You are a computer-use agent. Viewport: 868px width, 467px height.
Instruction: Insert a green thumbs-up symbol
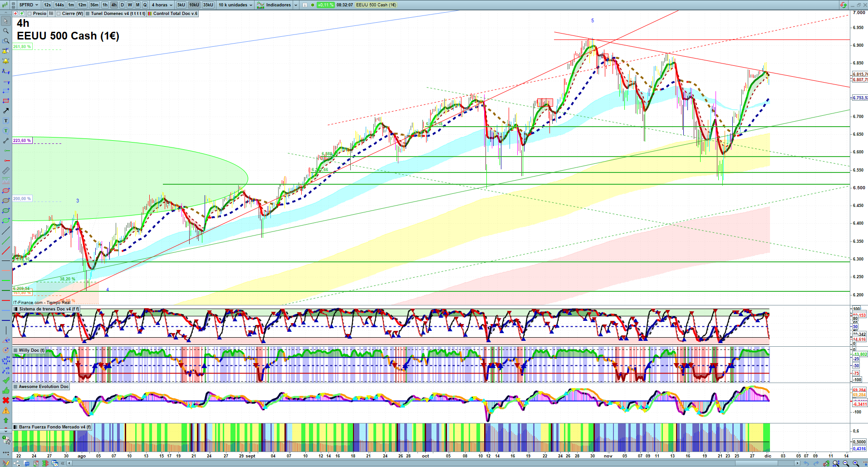[x=6, y=390]
